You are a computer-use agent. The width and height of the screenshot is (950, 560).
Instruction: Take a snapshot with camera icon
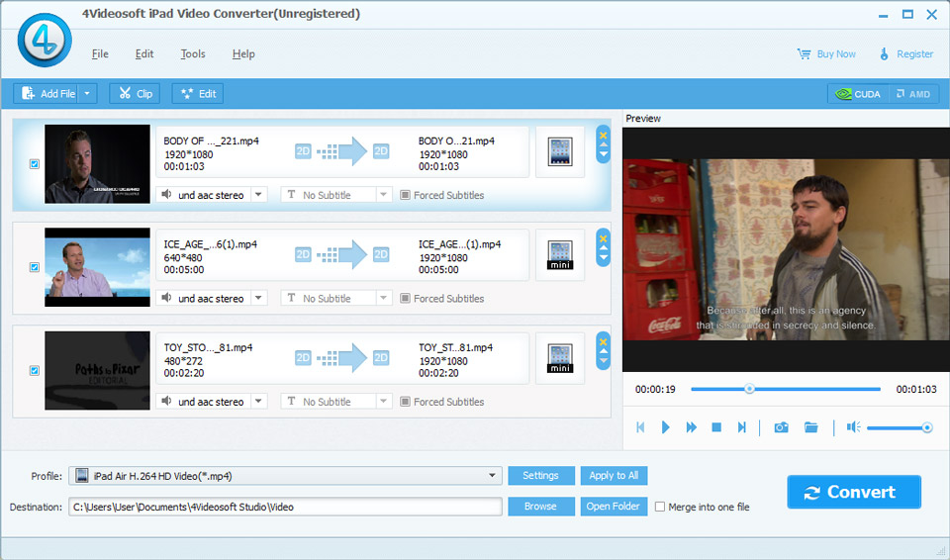[x=781, y=427]
